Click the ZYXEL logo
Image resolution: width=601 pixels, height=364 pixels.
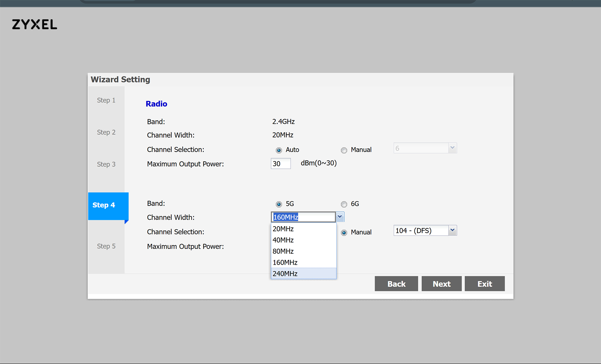pyautogui.click(x=34, y=25)
